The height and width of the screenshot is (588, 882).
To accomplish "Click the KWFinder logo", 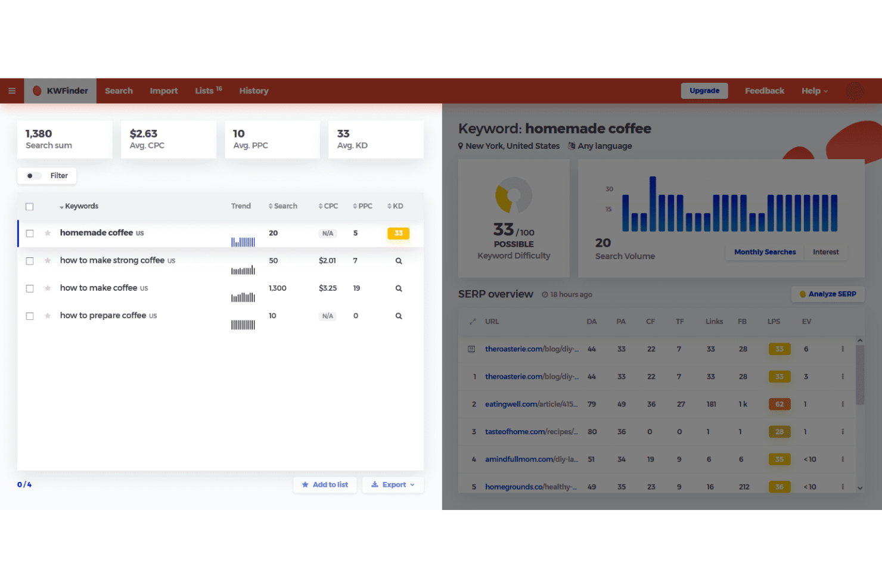I will tap(60, 91).
